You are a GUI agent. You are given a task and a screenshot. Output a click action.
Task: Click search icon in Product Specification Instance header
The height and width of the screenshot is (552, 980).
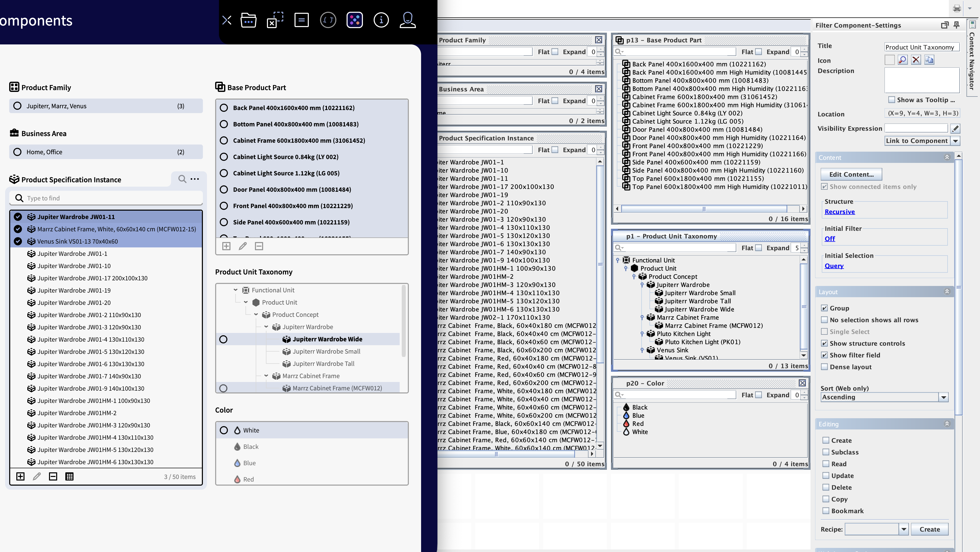click(x=182, y=179)
